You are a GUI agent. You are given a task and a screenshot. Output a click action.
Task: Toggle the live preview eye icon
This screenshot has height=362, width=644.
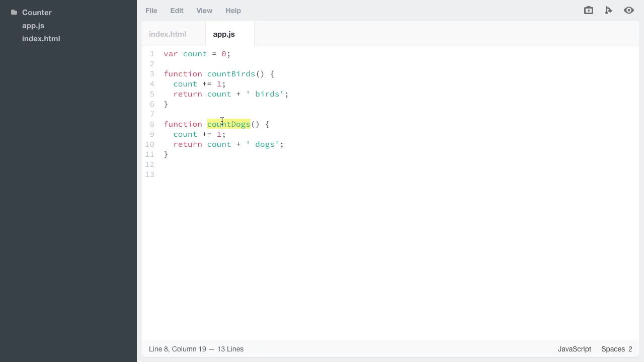pos(629,10)
